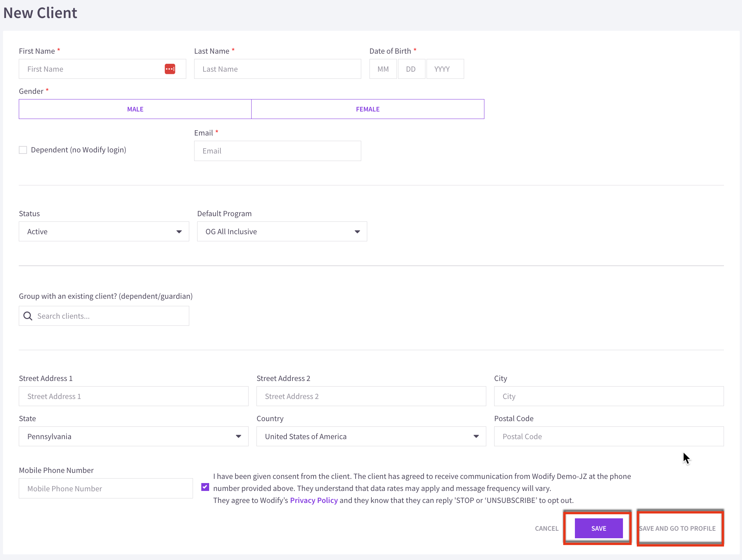Click the DD date of birth field
742x560 pixels.
coord(412,69)
